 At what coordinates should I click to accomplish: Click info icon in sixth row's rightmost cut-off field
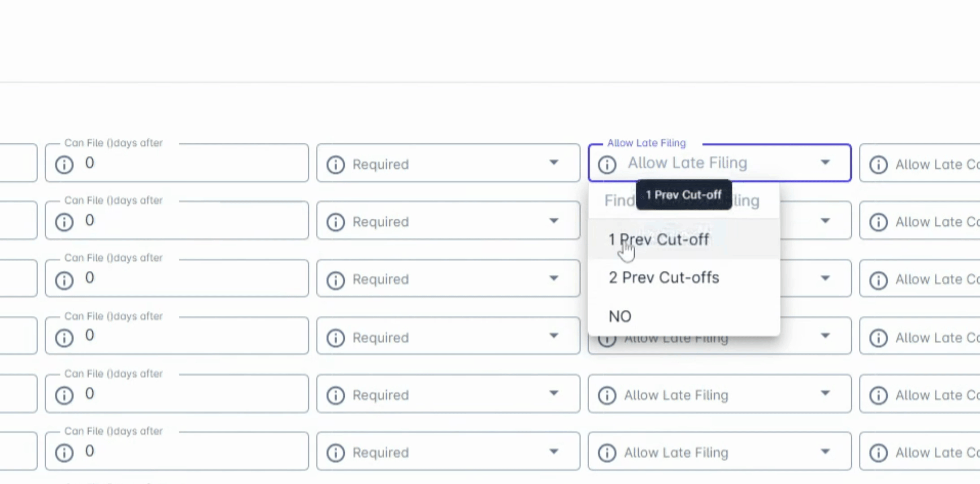pos(878,453)
